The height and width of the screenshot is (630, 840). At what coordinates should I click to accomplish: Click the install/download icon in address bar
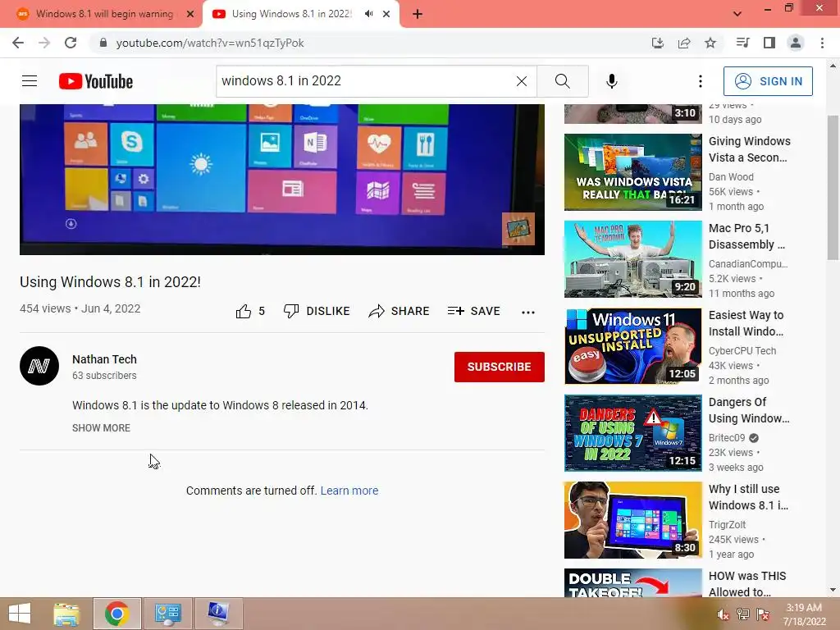(x=657, y=43)
